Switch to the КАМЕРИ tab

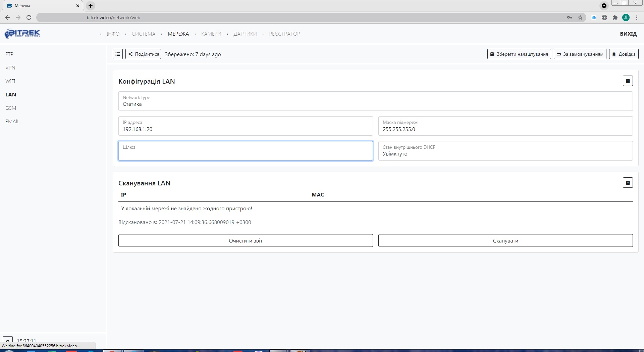tap(211, 34)
